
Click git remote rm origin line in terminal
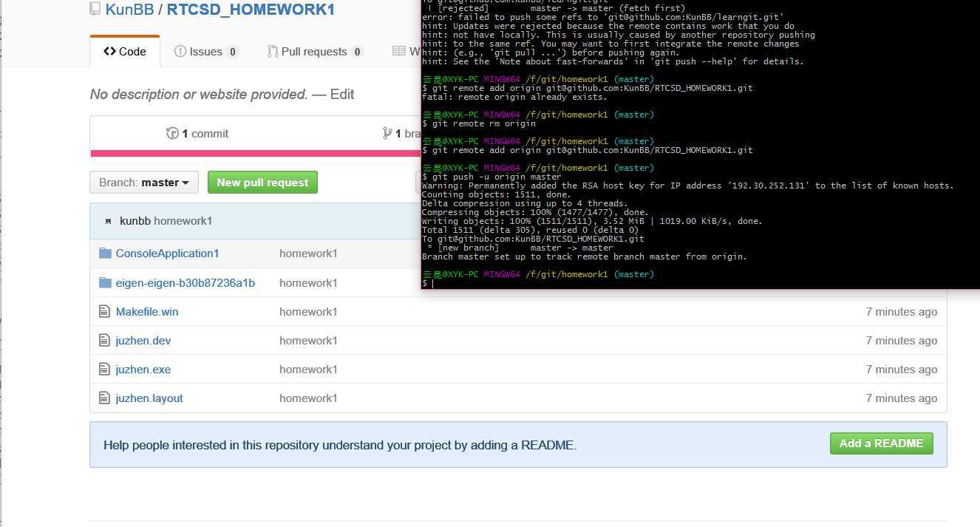pos(479,123)
